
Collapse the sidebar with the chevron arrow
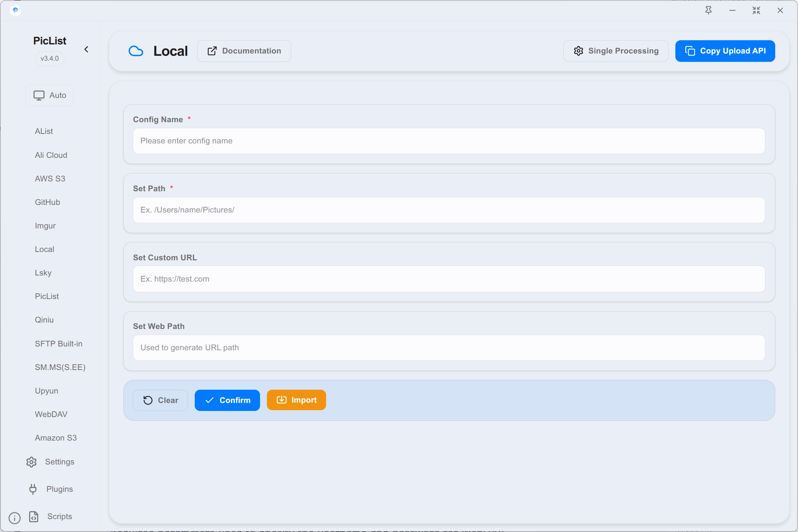(86, 49)
